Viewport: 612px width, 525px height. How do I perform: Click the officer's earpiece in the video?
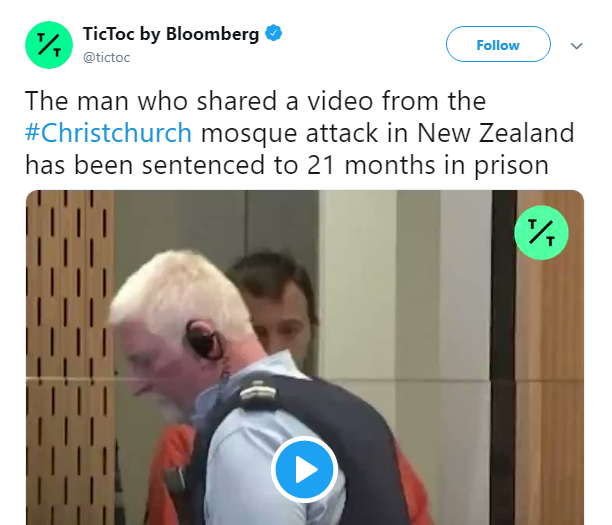[x=203, y=340]
